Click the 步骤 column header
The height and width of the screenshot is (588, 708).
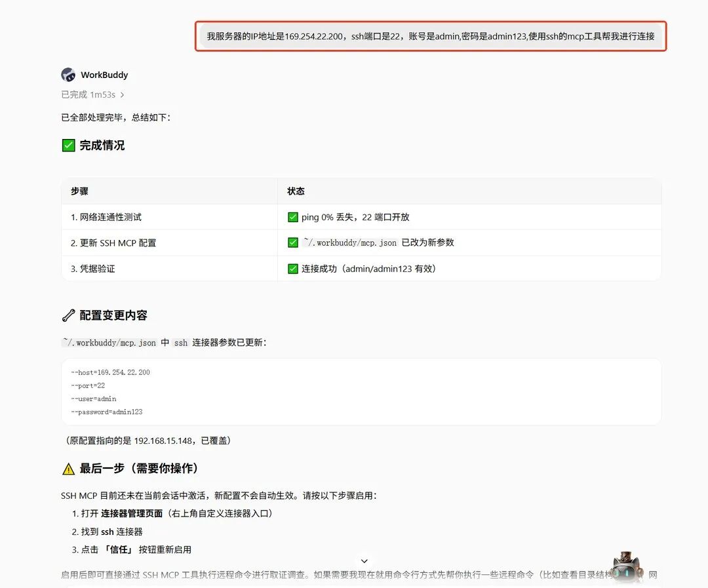tap(79, 191)
